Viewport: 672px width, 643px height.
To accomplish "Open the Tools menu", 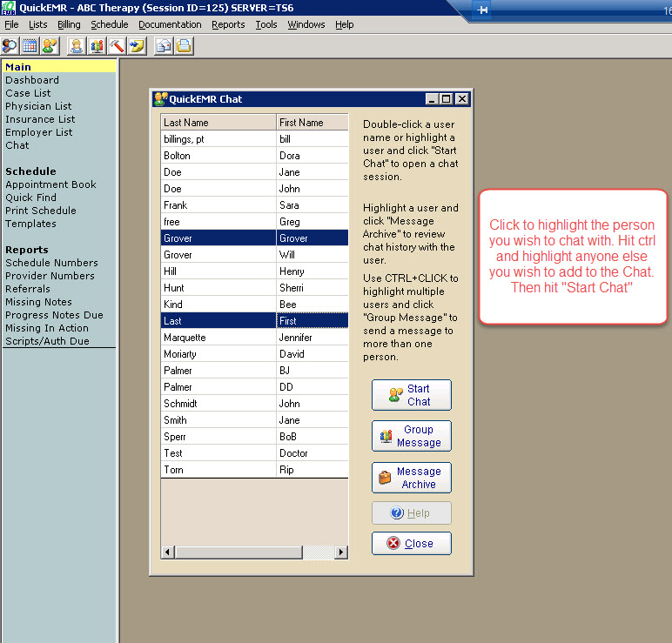I will coord(266,24).
